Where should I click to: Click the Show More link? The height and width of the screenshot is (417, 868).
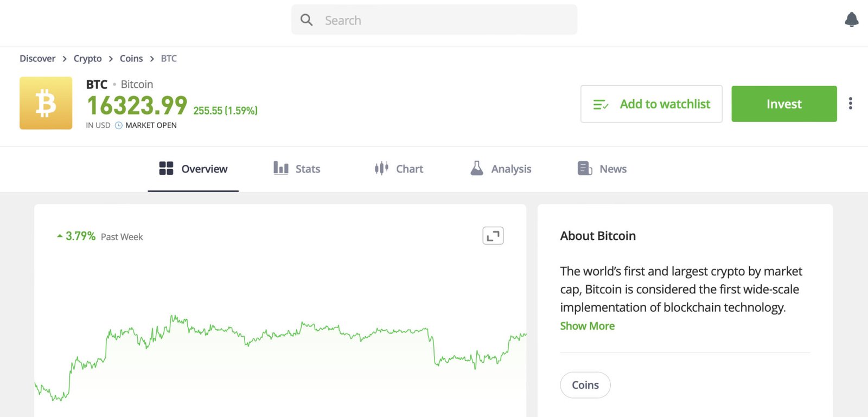587,326
